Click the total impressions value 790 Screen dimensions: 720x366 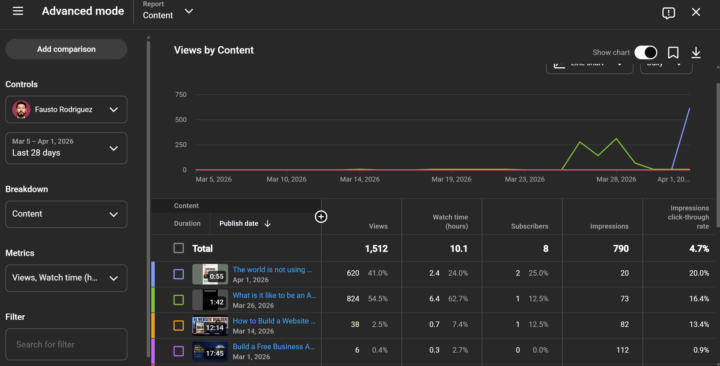click(x=620, y=249)
